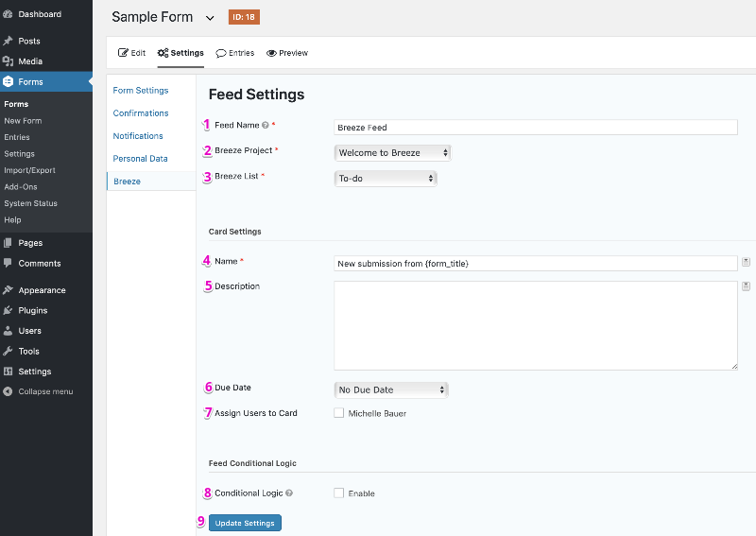Image resolution: width=756 pixels, height=536 pixels.
Task: Open the Breeze List dropdown
Action: coord(386,179)
